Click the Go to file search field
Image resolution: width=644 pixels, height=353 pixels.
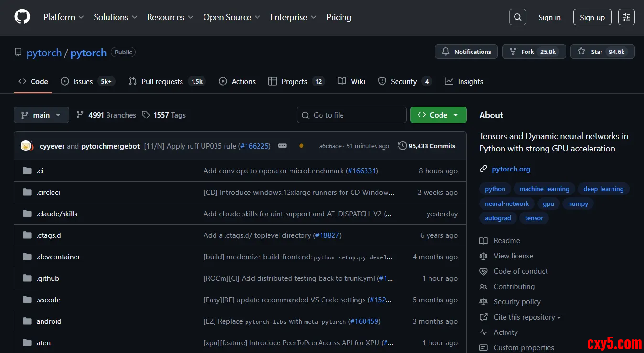coord(351,115)
